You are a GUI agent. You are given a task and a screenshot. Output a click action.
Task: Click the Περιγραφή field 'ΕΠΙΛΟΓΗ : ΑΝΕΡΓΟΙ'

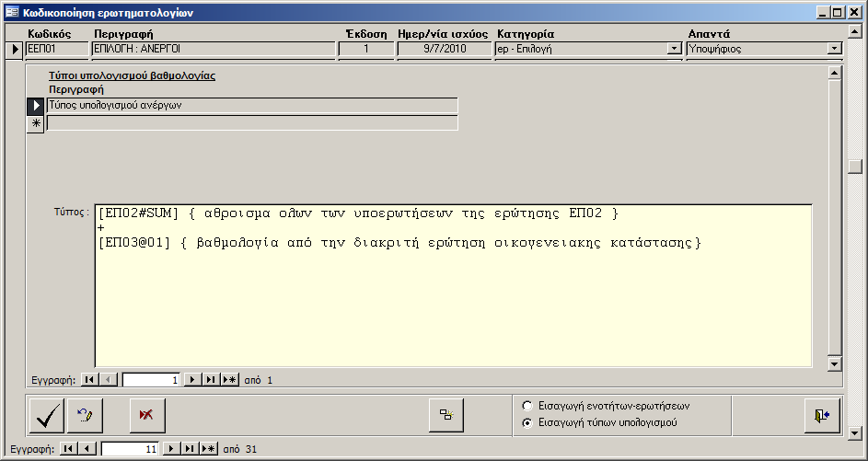(213, 49)
